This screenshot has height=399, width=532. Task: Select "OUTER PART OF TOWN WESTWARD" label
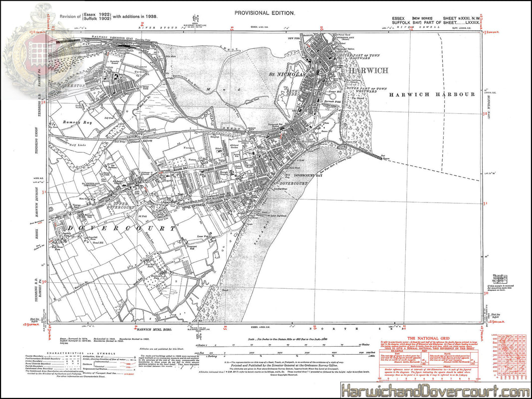pos(366,90)
